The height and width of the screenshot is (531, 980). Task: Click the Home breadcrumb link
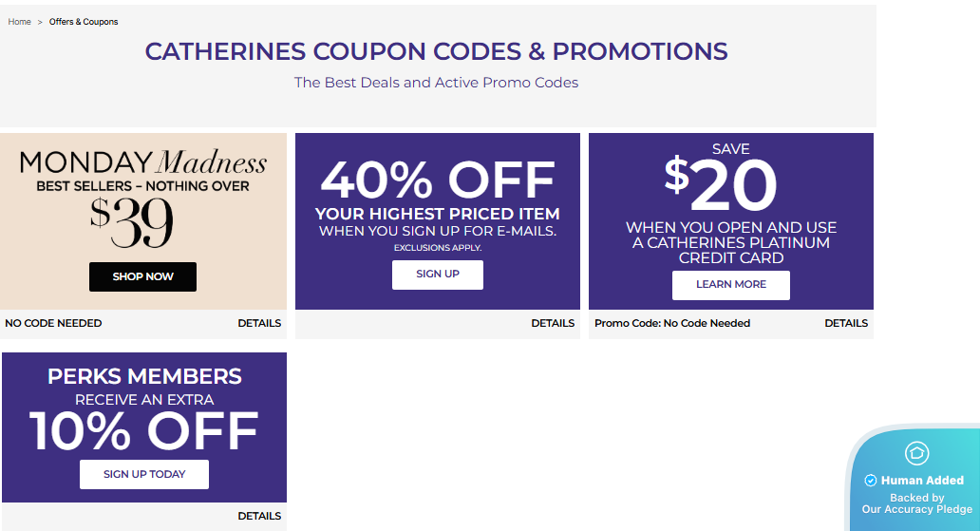pyautogui.click(x=19, y=22)
